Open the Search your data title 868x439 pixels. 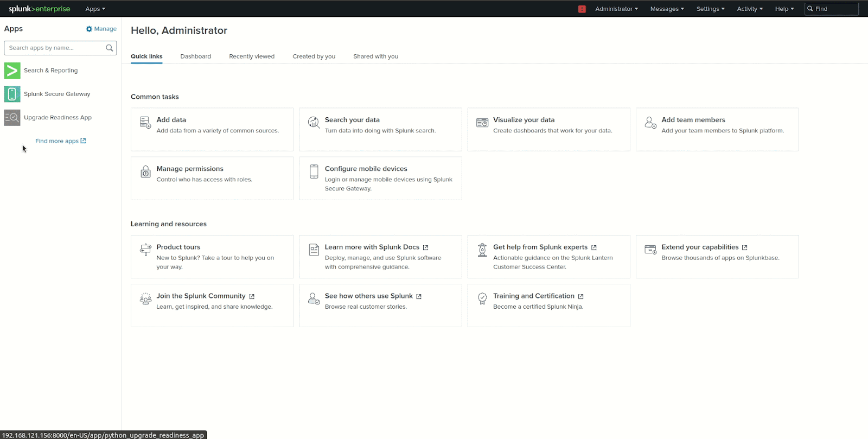[352, 120]
